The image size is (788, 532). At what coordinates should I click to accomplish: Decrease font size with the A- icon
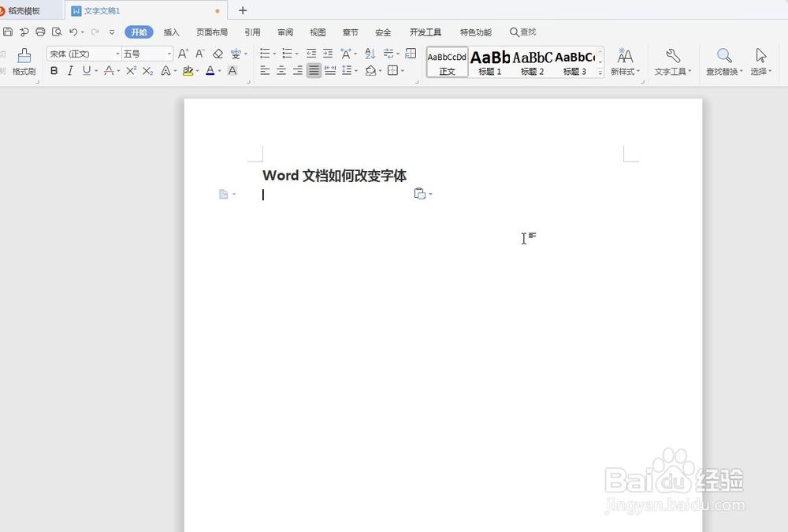point(200,54)
